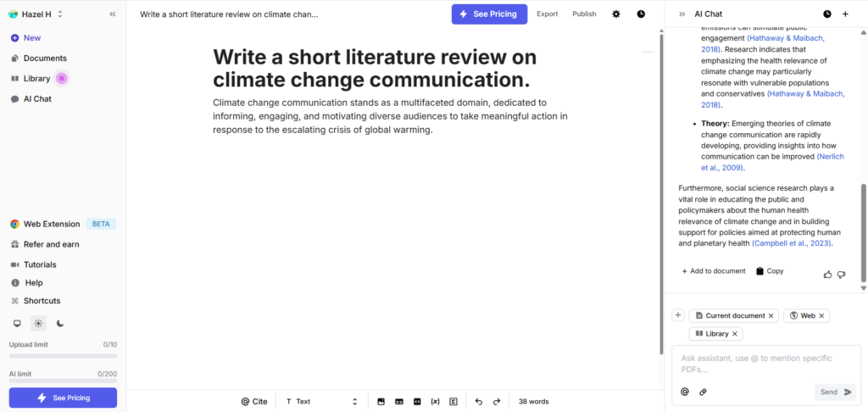Open the Help entry

click(x=26, y=283)
